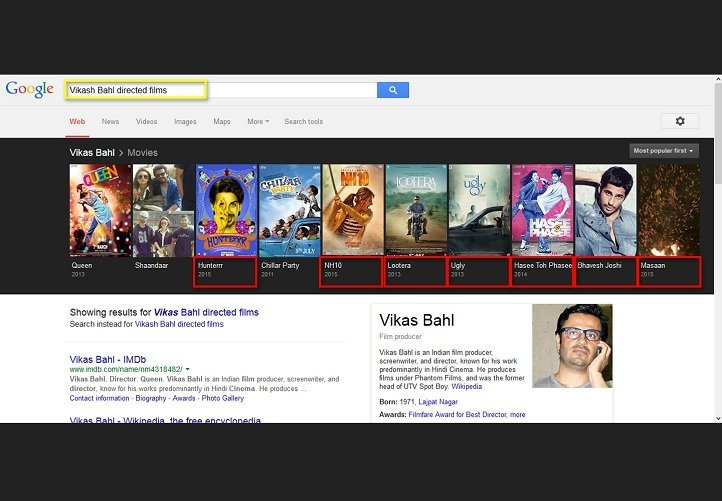Click the Chillar Party title text
The height and width of the screenshot is (501, 722).
(x=280, y=266)
